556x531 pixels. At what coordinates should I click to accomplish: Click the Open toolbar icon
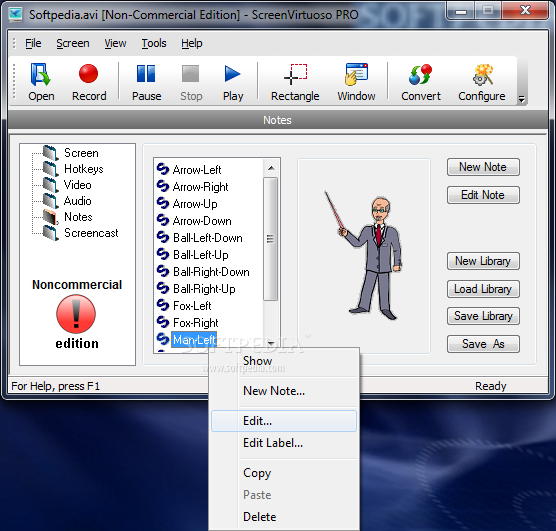[x=41, y=82]
